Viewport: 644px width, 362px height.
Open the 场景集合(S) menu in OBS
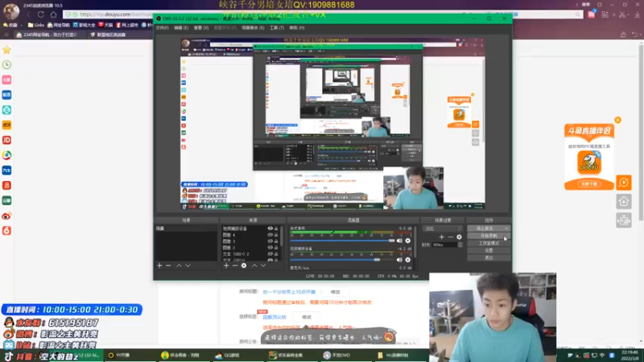point(253,28)
